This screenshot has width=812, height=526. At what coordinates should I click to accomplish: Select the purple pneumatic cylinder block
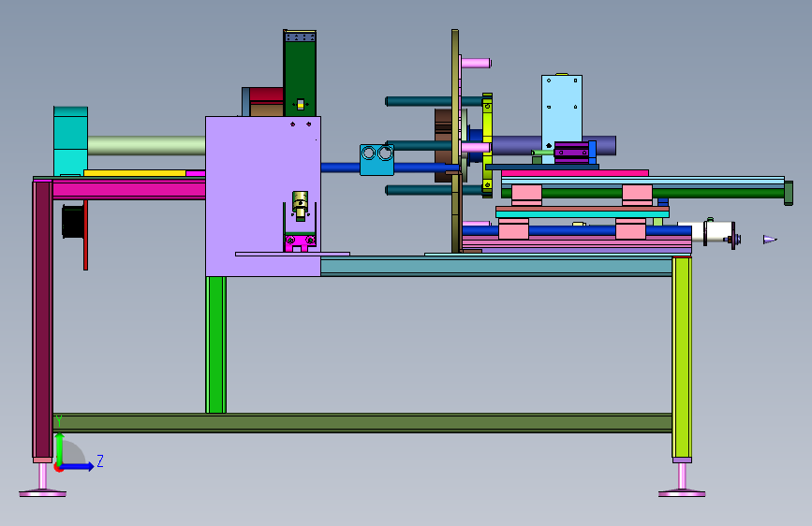click(571, 153)
